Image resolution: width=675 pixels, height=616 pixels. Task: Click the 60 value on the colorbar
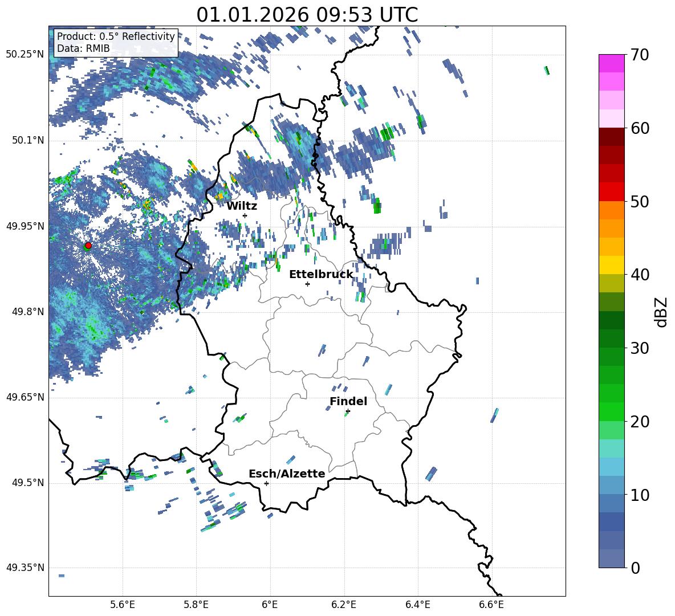(639, 128)
